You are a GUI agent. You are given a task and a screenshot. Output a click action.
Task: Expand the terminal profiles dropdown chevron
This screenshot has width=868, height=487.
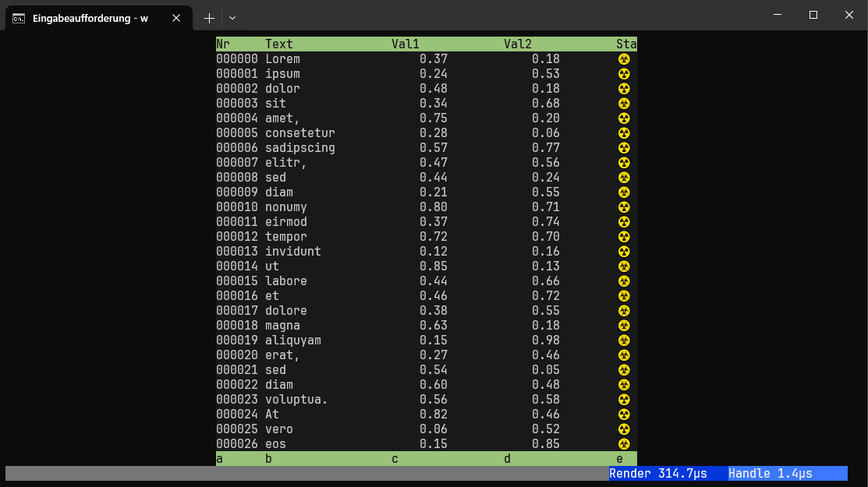pyautogui.click(x=232, y=17)
